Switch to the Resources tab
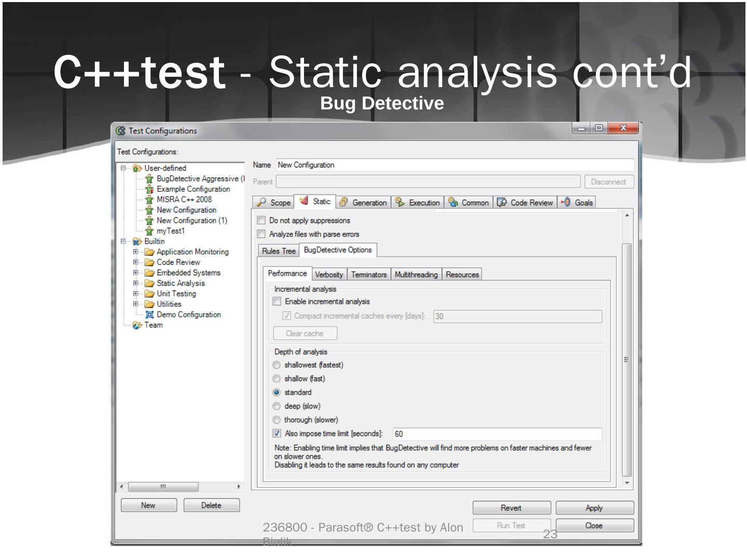Screen dimensions: 747x560 click(462, 274)
